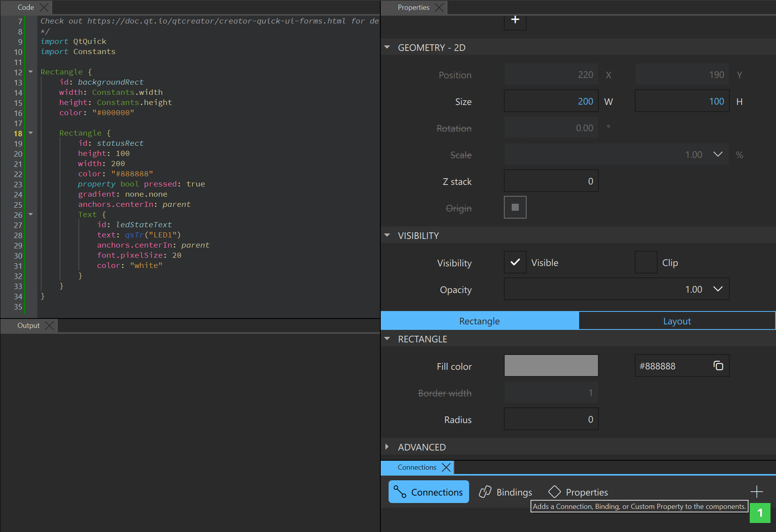This screenshot has height=532, width=776.
Task: Click the add connection plus icon
Action: click(x=756, y=491)
